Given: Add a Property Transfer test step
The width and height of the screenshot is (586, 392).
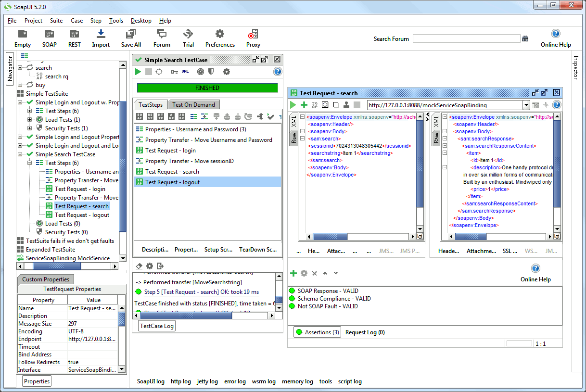Looking at the screenshot, I should [x=204, y=116].
